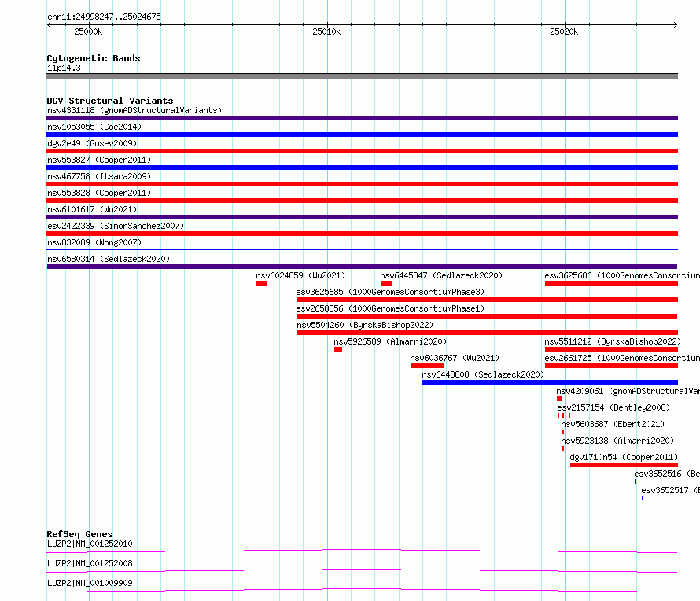Image resolution: width=700 pixels, height=601 pixels.
Task: Open esv2422339 SimonSanchez2007 label
Action: pos(116,226)
